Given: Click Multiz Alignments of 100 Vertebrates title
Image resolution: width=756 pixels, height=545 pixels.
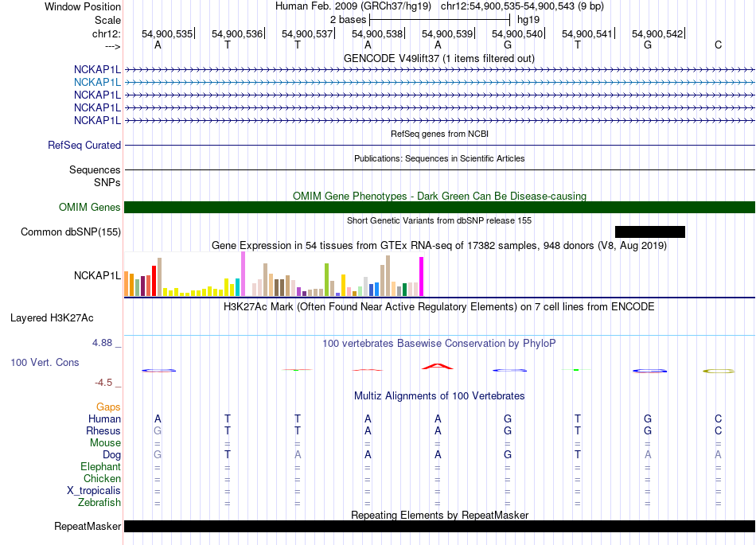Looking at the screenshot, I should pos(438,395).
